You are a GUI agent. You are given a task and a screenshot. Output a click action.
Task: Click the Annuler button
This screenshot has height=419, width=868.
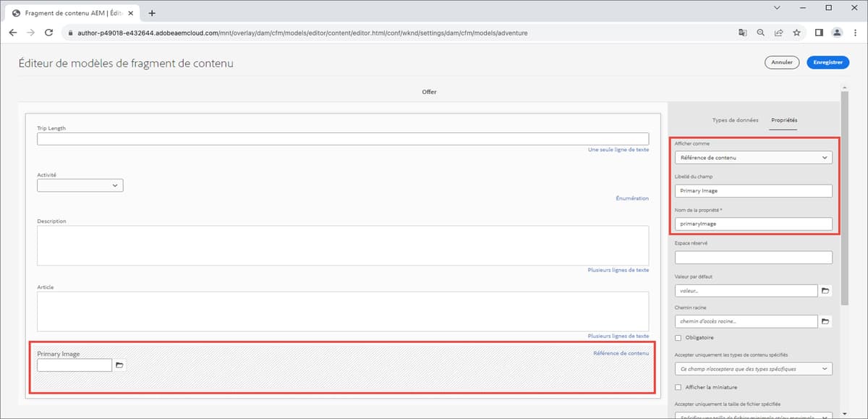[x=781, y=62]
